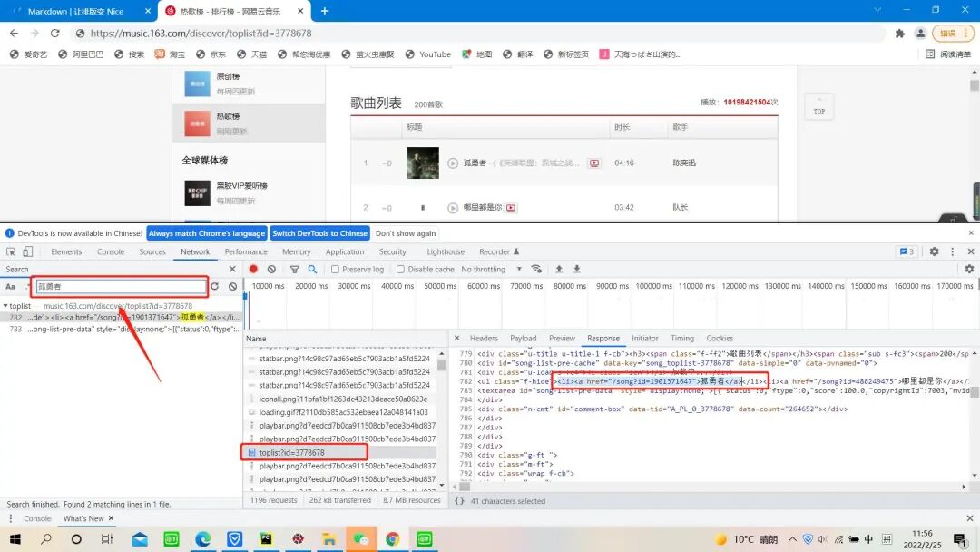Open the DevTools settings gear icon

coord(934,251)
